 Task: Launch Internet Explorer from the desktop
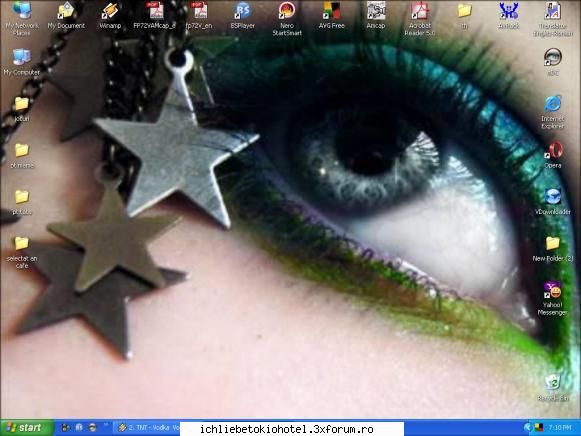[553, 112]
